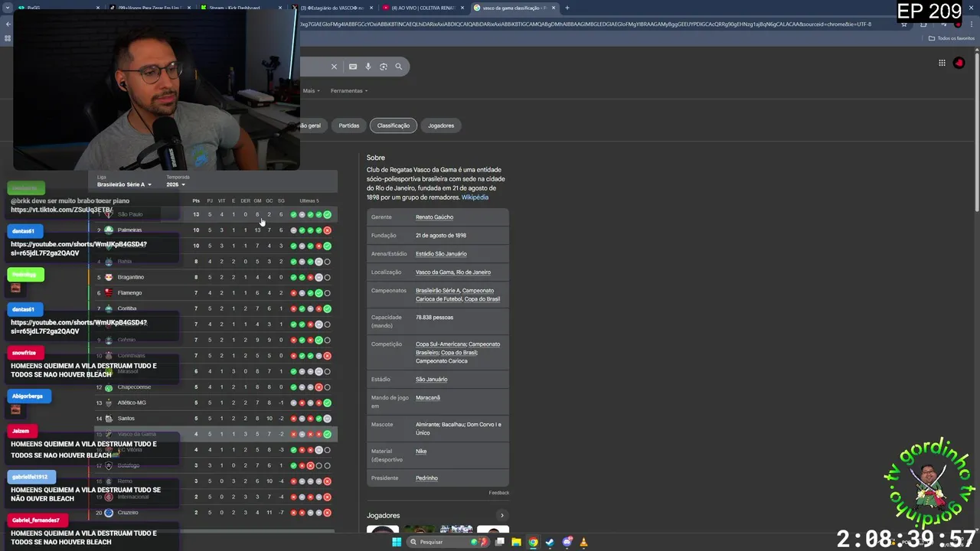
Task: Click the magnifier search icon
Action: (398, 67)
